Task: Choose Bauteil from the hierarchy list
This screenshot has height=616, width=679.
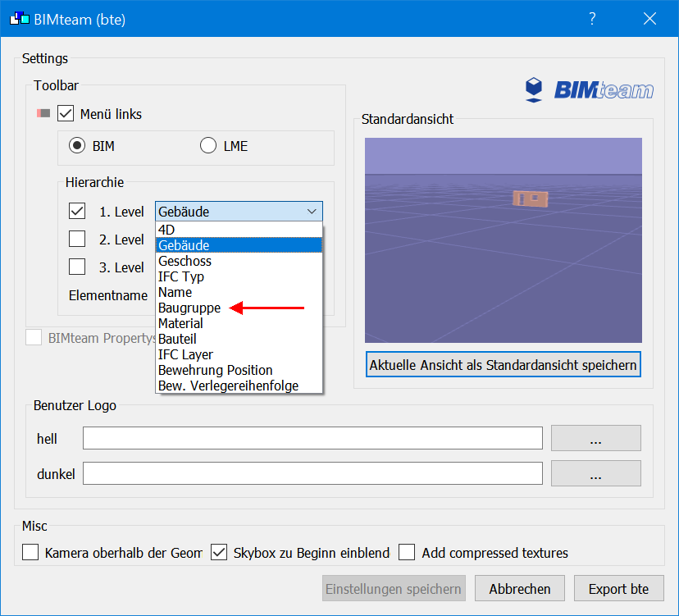Action: 239,339
